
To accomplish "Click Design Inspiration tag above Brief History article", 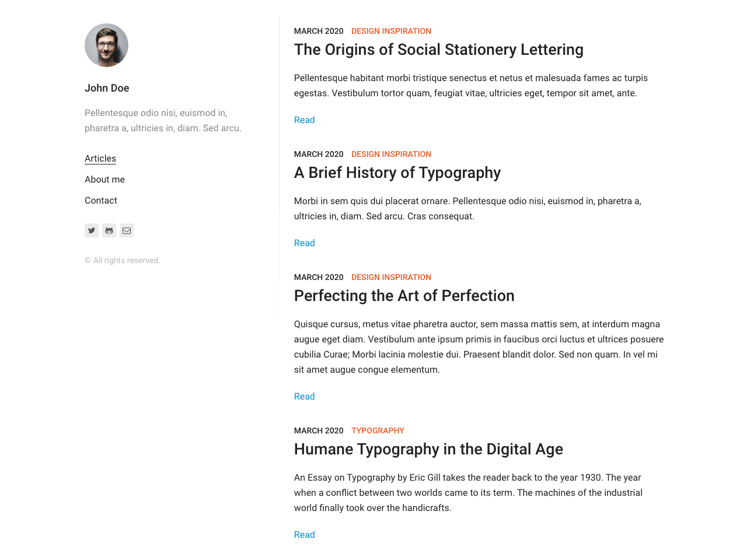I will (391, 154).
